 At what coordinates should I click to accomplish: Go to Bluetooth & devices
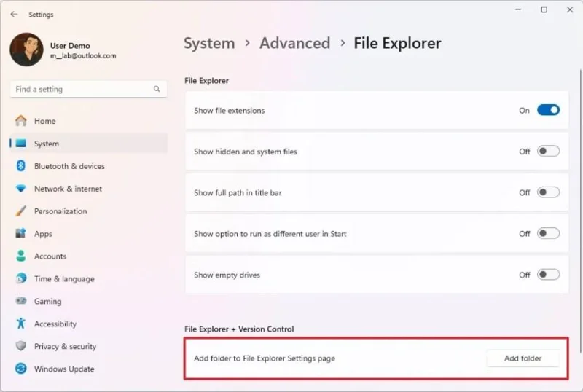pyautogui.click(x=88, y=166)
